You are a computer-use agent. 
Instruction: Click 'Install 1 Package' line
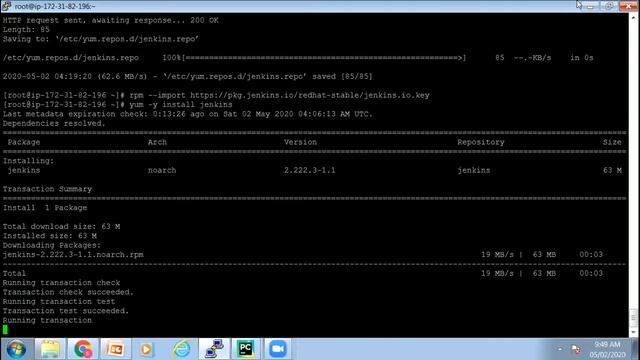click(x=45, y=208)
